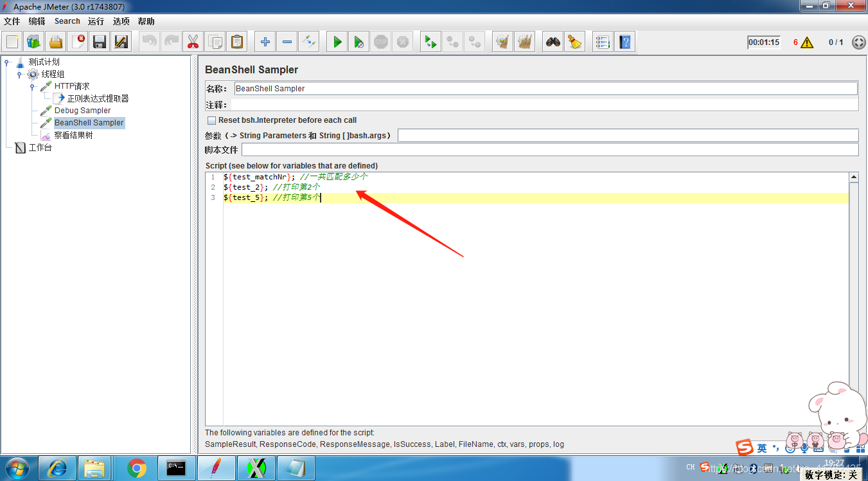The height and width of the screenshot is (481, 868).
Task: Open Internet Explorer from taskbar
Action: (57, 468)
